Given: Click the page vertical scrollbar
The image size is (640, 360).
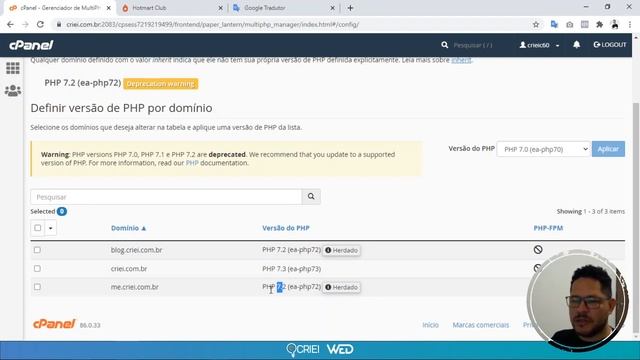Looking at the screenshot, I should pos(635,216).
